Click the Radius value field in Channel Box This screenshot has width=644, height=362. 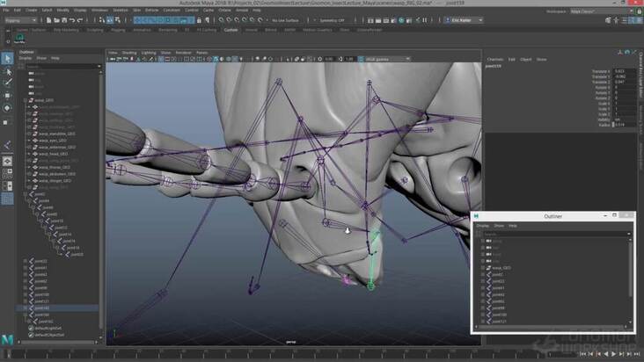[x=625, y=125]
